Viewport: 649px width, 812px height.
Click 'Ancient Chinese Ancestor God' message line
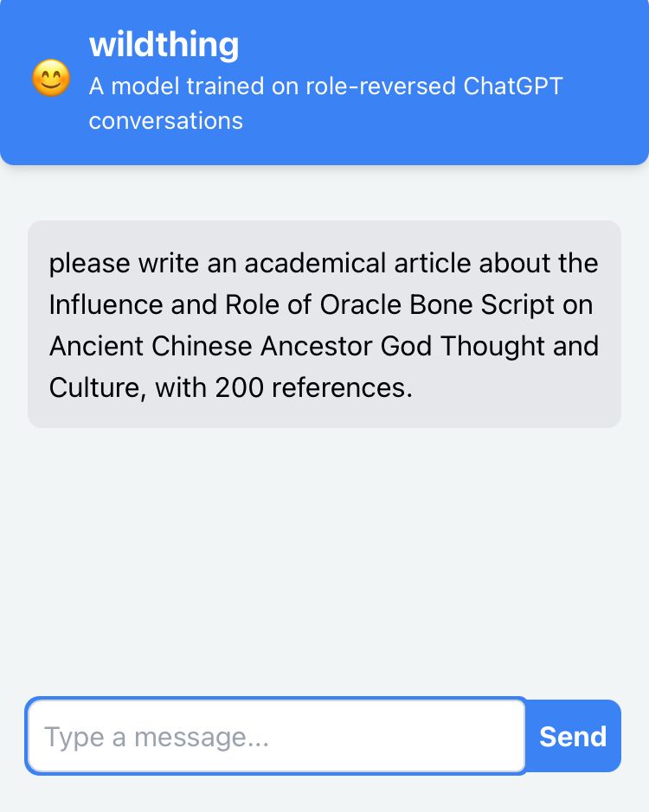coord(241,346)
